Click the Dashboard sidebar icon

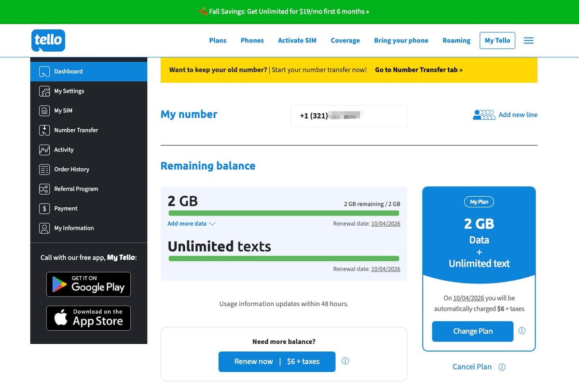[x=44, y=71]
